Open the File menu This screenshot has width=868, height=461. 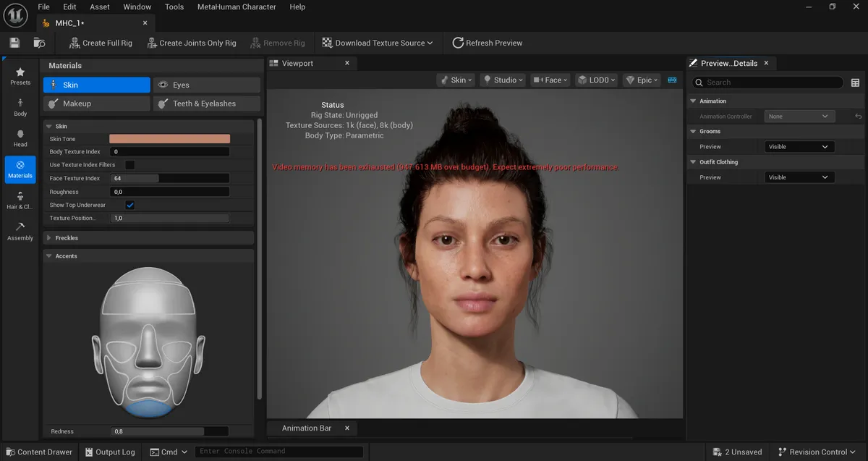(44, 7)
